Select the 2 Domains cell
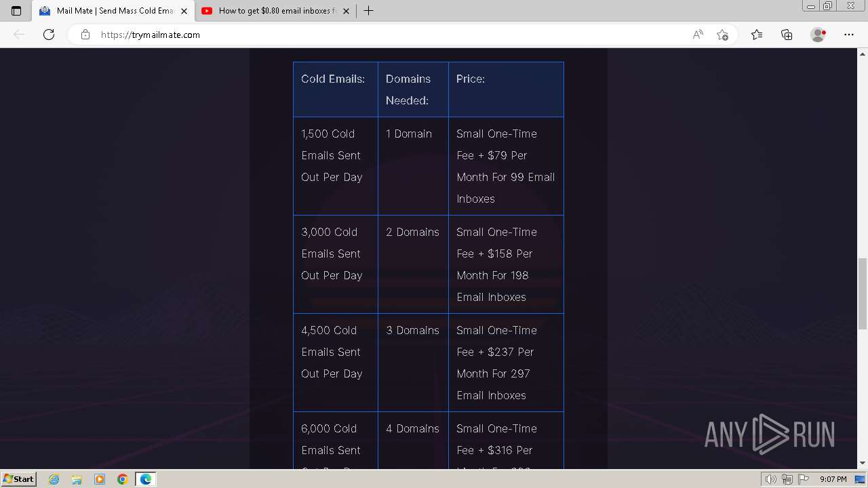The width and height of the screenshot is (868, 488). tap(413, 264)
